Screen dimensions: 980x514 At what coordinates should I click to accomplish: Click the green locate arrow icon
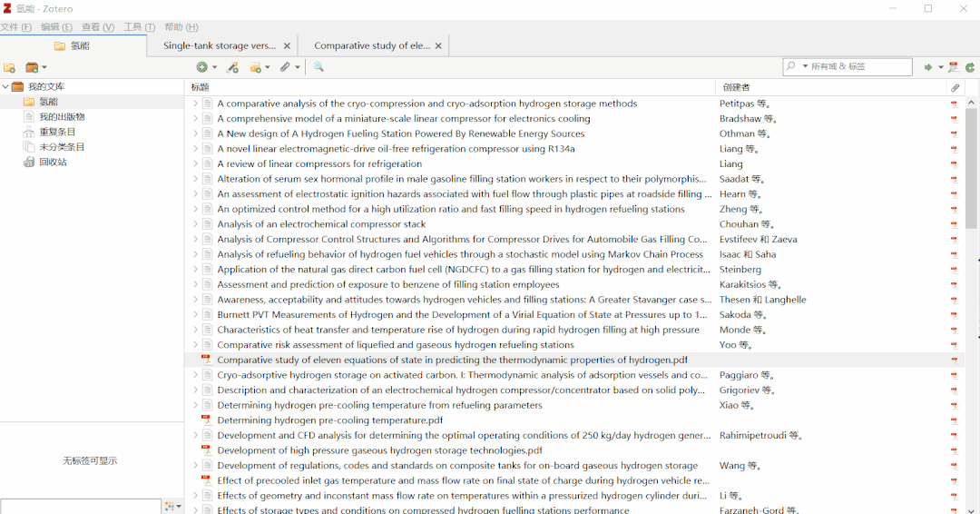pos(927,67)
